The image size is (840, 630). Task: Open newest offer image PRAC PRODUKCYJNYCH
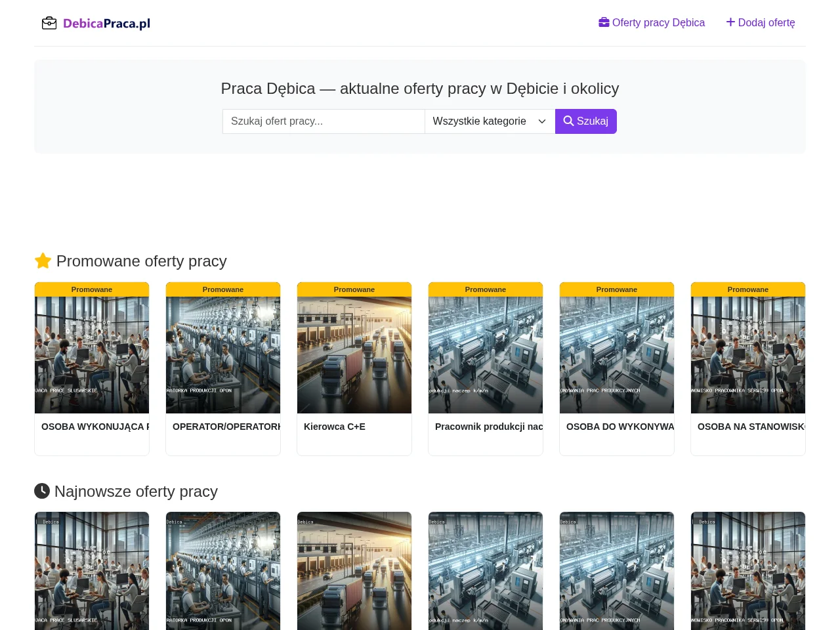tap(617, 571)
